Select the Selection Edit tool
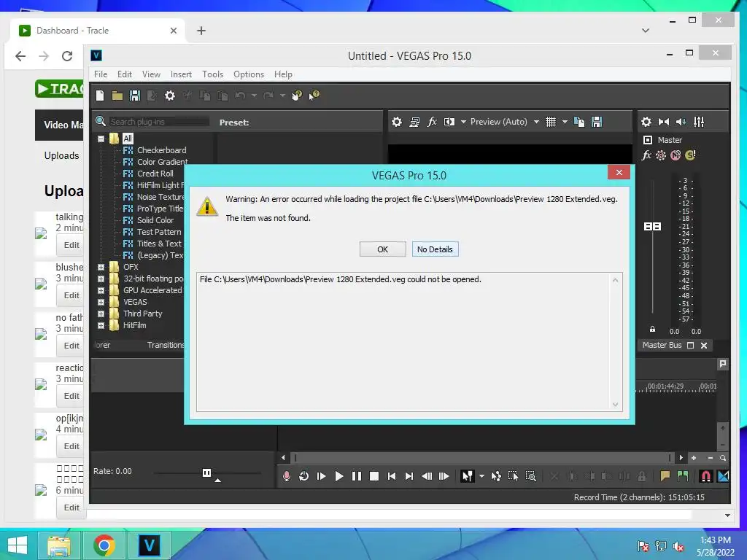This screenshot has height=560, width=747. point(513,476)
